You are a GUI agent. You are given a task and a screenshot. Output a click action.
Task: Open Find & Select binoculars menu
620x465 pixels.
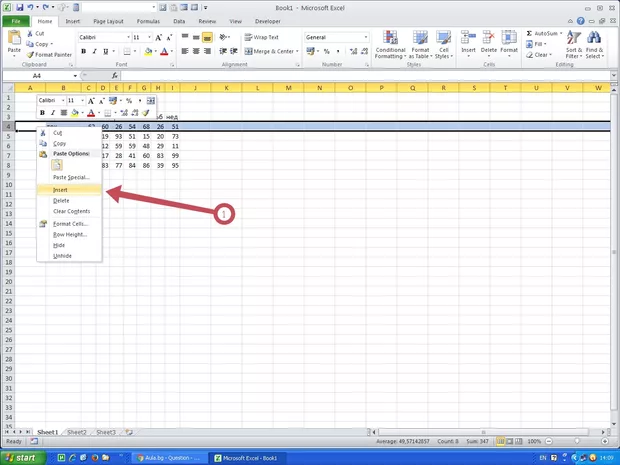click(x=594, y=45)
